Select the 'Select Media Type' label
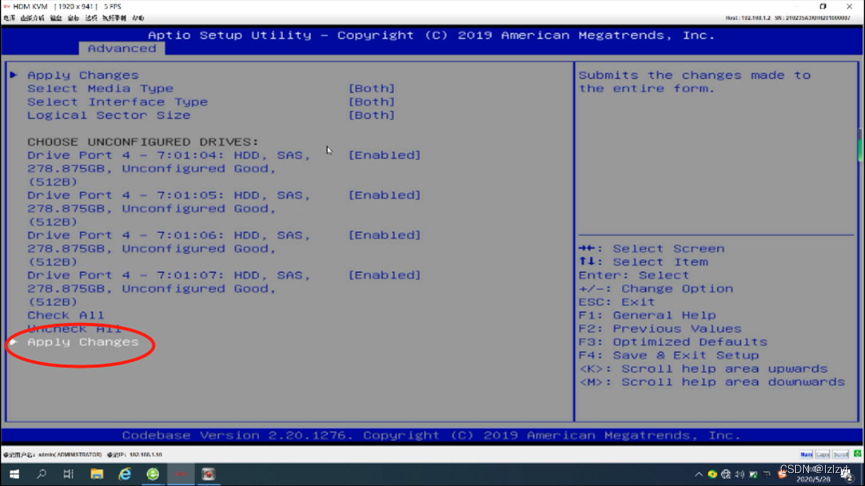This screenshot has height=486, width=865. [100, 88]
